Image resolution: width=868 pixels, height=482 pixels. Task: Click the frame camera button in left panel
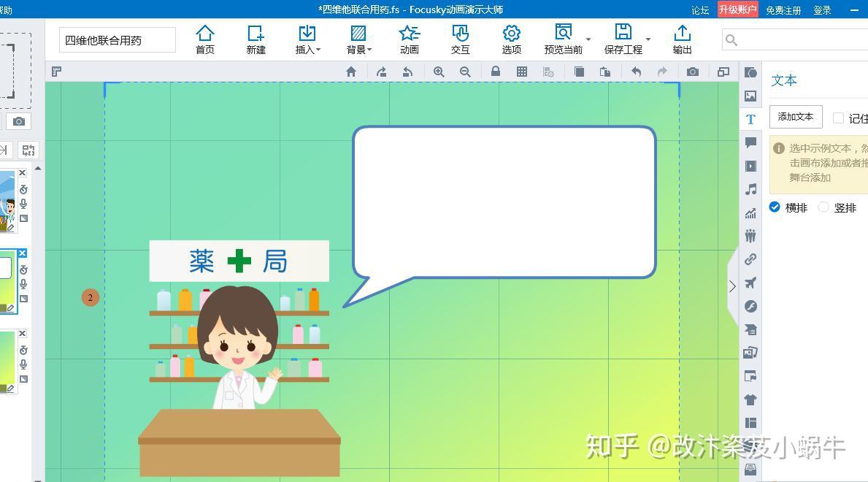(19, 121)
